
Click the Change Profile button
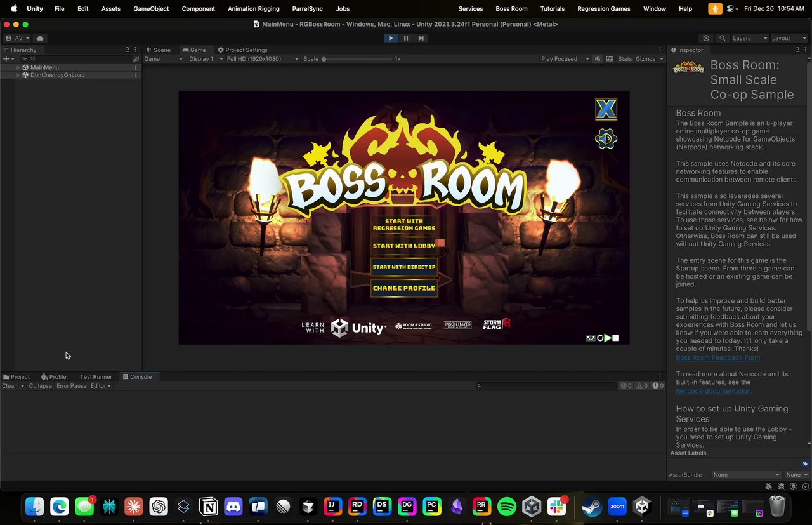tap(404, 288)
